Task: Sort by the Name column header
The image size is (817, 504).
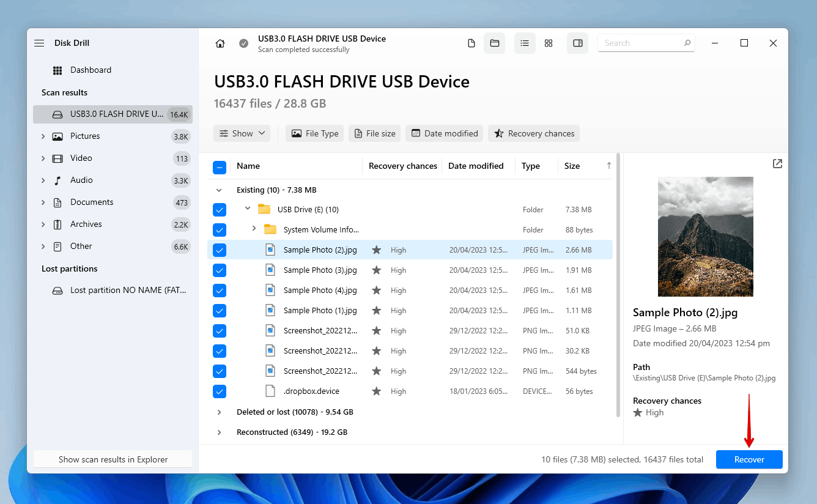Action: 248,166
